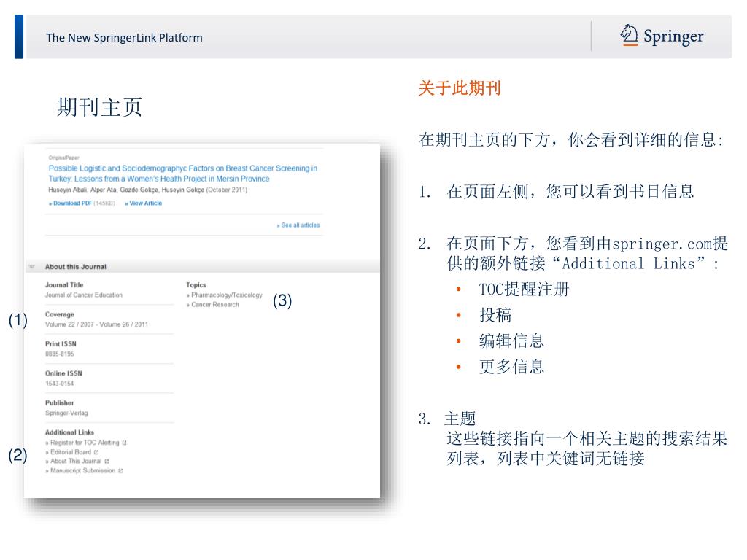
Task: Select the Online ISSN value 1543-0154
Action: [60, 384]
